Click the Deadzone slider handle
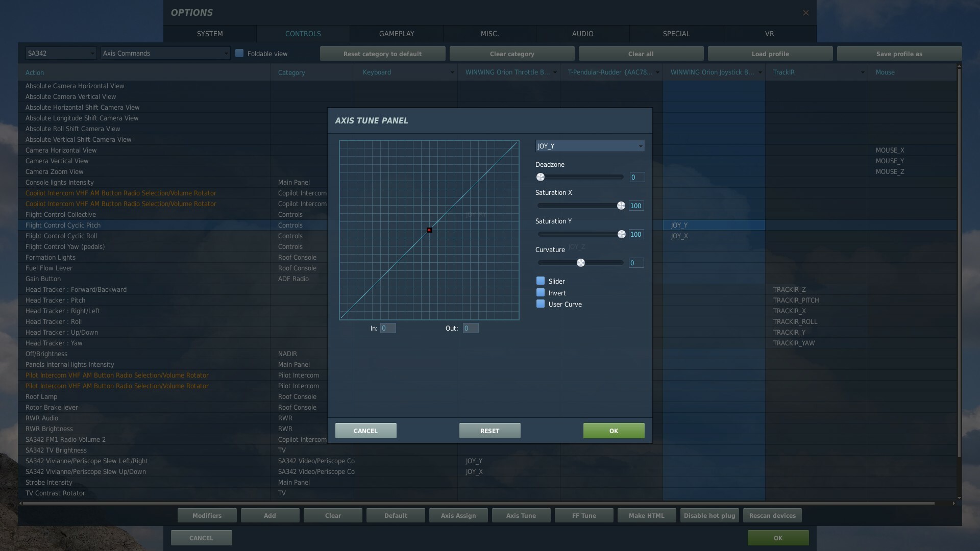The image size is (980, 551). pos(541,177)
